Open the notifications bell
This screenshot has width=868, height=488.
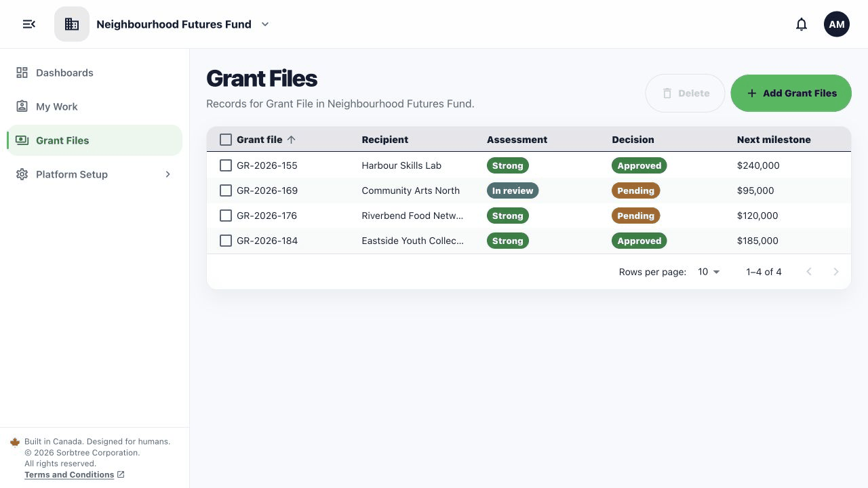click(x=802, y=24)
